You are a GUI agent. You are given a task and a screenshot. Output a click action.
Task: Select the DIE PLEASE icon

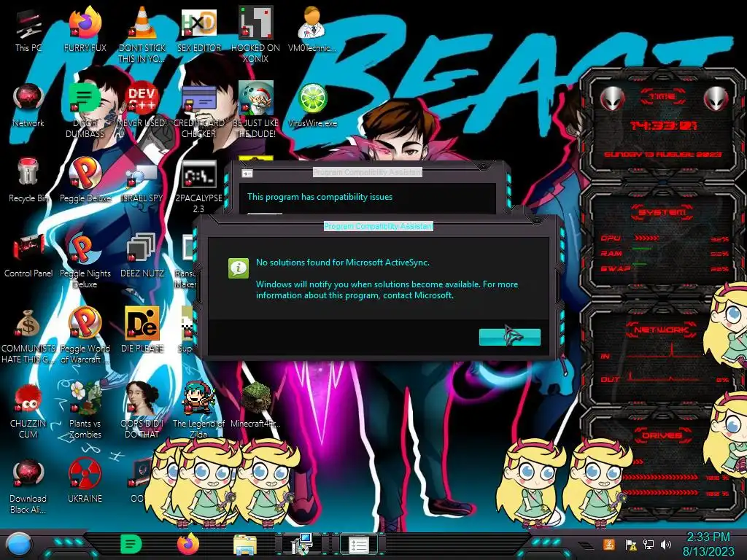(142, 330)
